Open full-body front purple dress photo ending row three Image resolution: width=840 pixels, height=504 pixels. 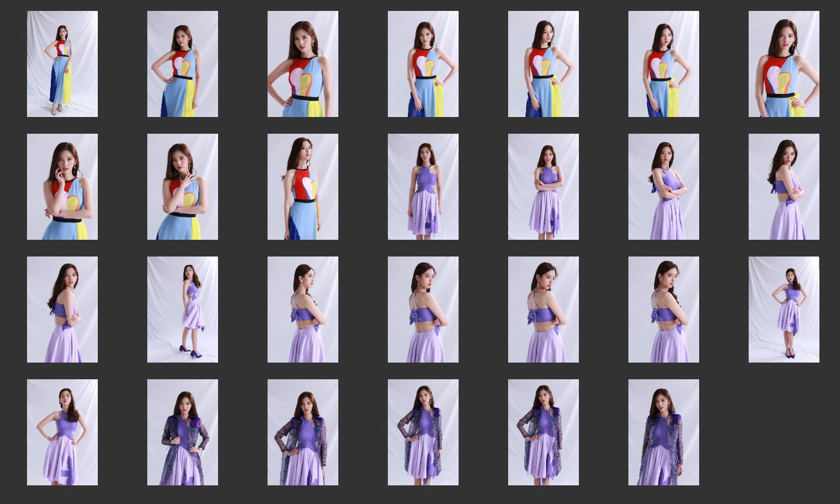click(x=783, y=309)
